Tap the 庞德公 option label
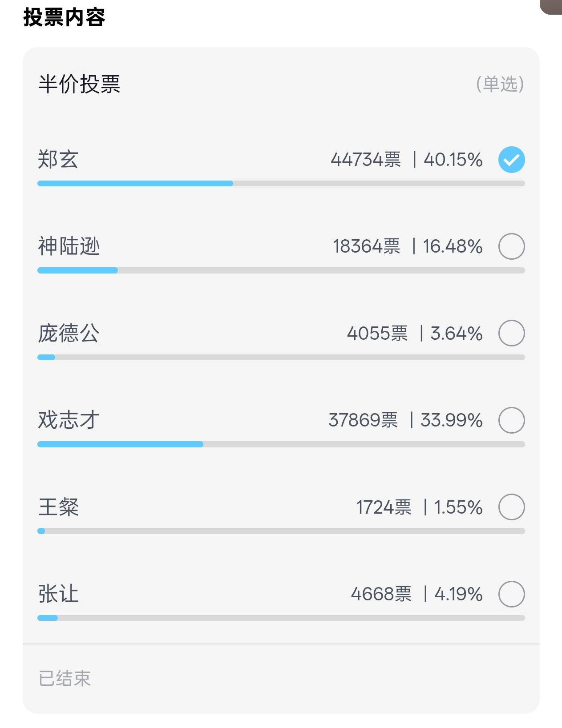The image size is (562, 728). [x=69, y=333]
